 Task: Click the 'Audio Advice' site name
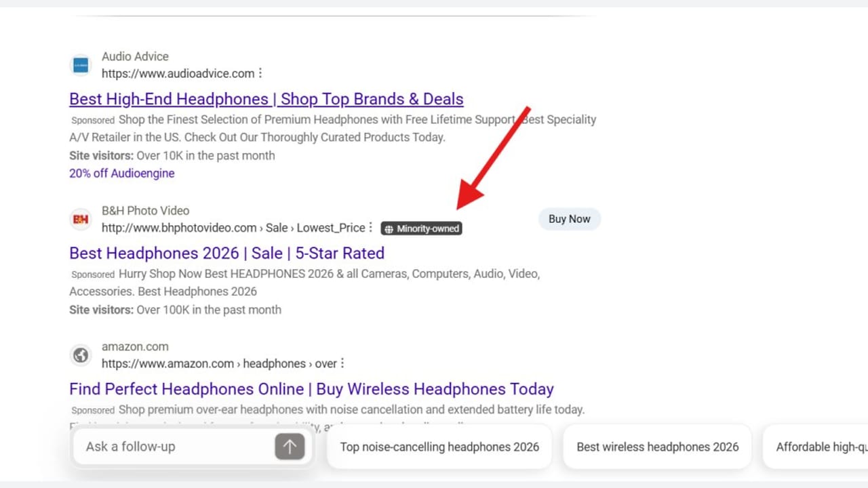tap(135, 56)
